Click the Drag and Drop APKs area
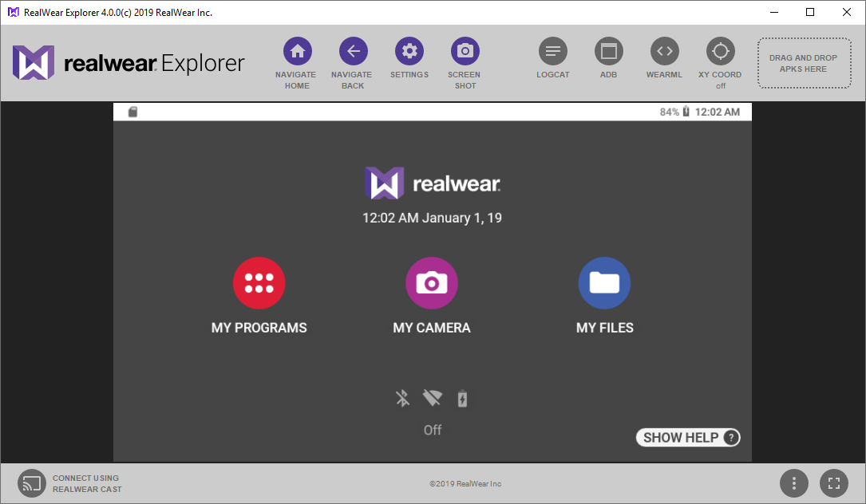This screenshot has height=504, width=866. (x=804, y=63)
